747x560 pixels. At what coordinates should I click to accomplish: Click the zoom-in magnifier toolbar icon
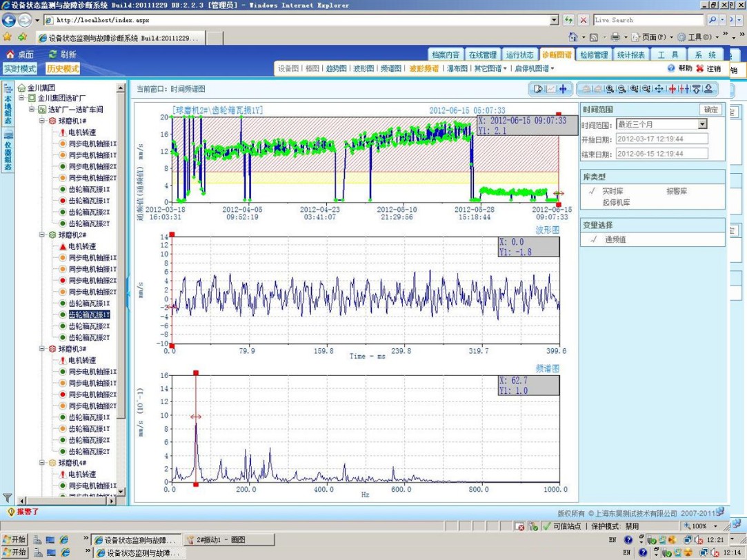point(610,89)
